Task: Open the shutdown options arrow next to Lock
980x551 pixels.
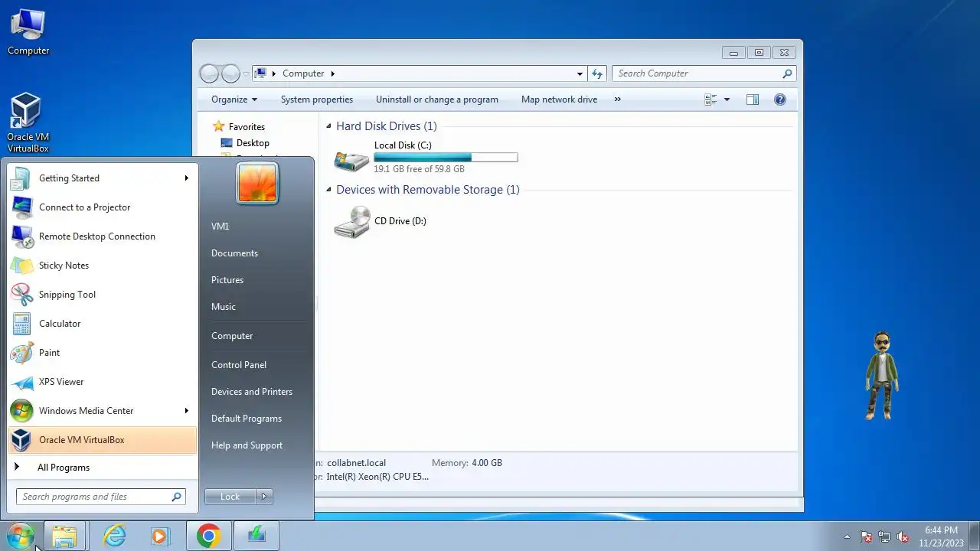Action: point(264,497)
